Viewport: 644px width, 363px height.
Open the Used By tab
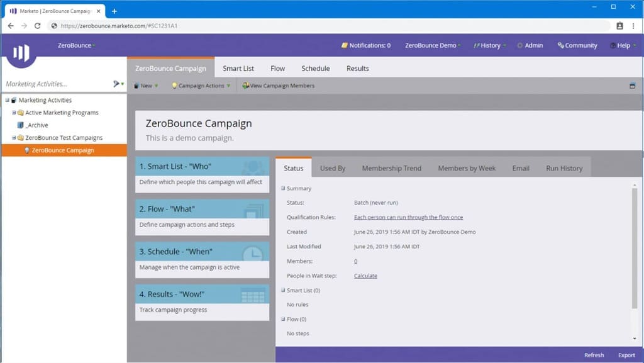pos(333,168)
